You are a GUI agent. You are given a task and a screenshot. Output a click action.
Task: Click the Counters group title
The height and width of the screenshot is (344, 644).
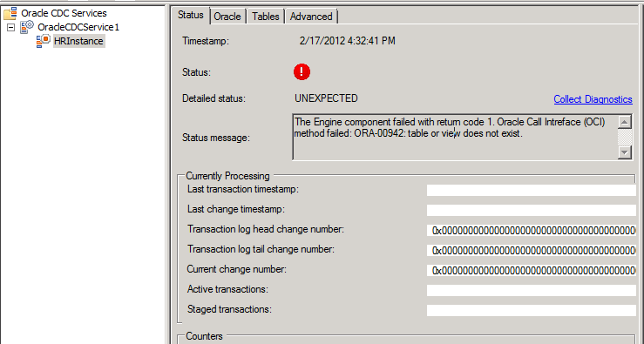tap(204, 336)
